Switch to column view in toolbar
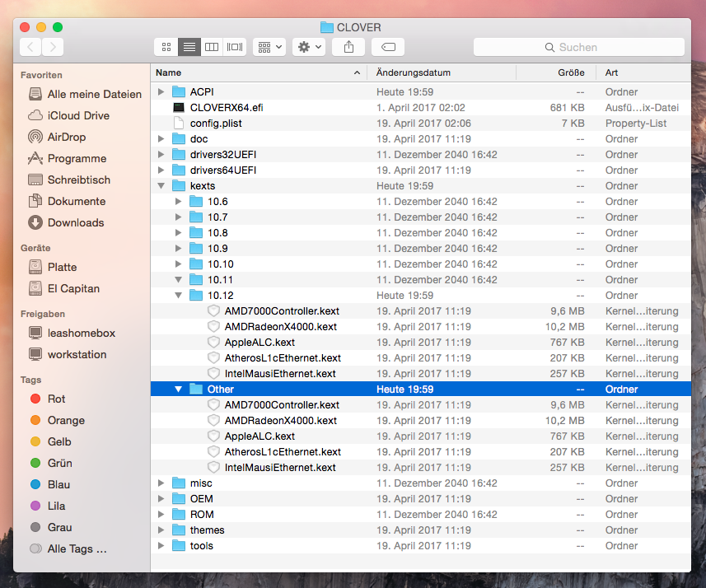 (x=212, y=47)
